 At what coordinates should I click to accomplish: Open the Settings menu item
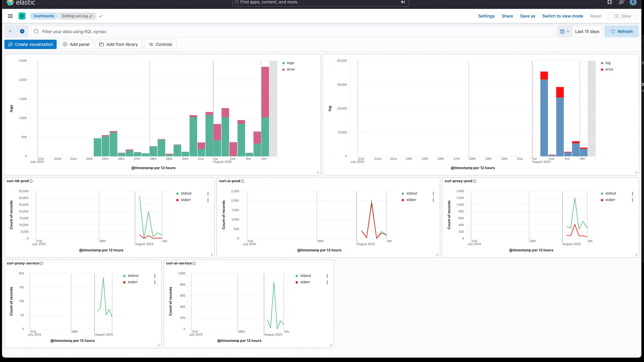click(486, 16)
